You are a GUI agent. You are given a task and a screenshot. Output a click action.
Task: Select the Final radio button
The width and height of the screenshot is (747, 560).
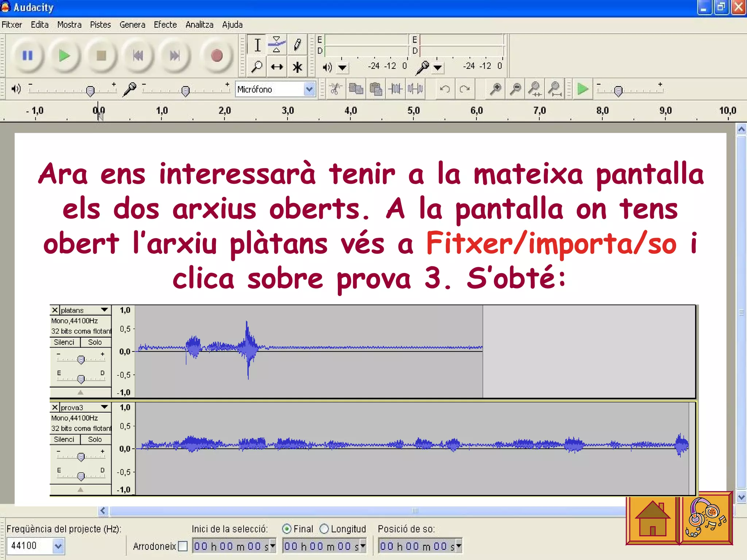coord(287,529)
